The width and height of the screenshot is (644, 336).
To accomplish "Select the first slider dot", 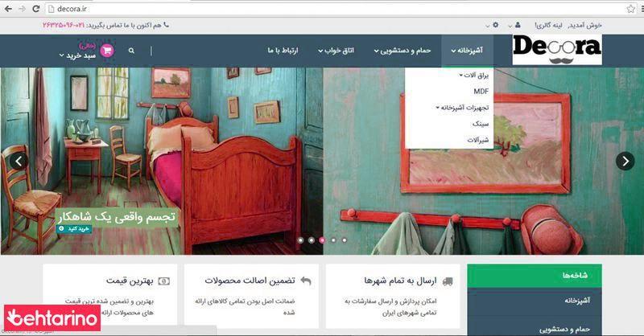I will tap(300, 240).
